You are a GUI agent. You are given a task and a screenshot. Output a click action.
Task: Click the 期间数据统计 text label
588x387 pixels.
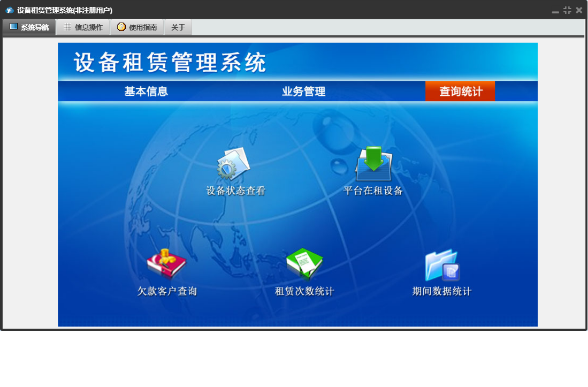[x=442, y=291]
